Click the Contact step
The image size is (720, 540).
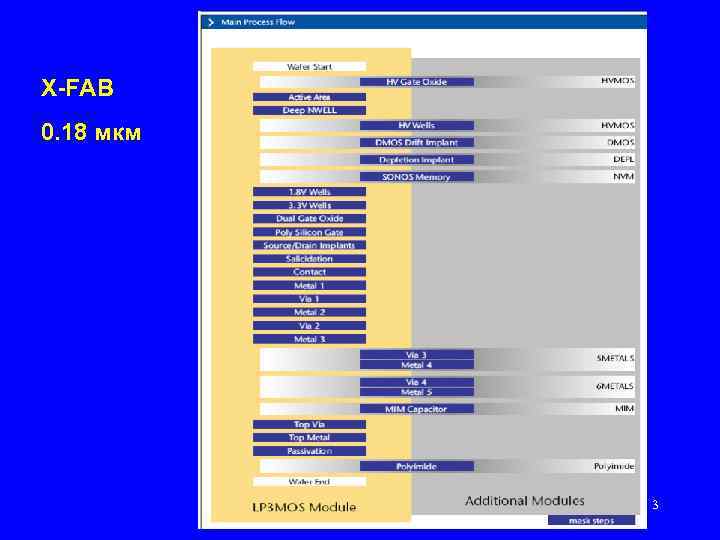(x=309, y=272)
